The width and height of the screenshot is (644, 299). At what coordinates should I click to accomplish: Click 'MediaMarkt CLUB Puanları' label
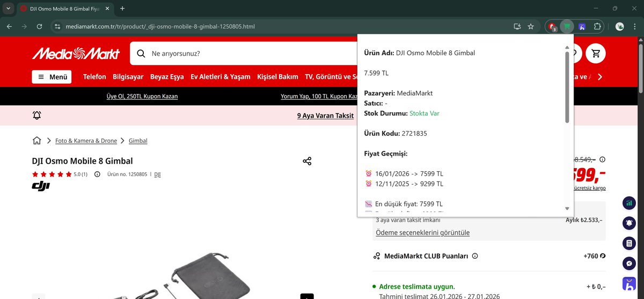click(x=426, y=256)
